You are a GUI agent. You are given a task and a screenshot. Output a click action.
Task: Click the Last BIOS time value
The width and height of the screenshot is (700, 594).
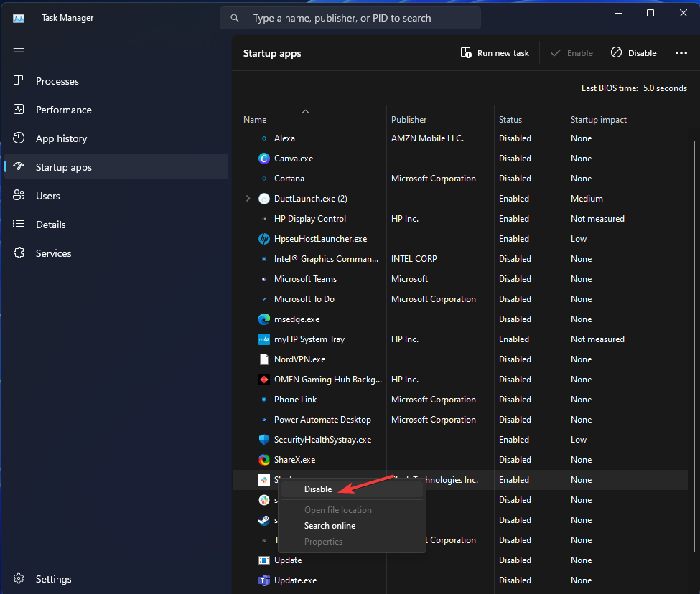point(665,88)
